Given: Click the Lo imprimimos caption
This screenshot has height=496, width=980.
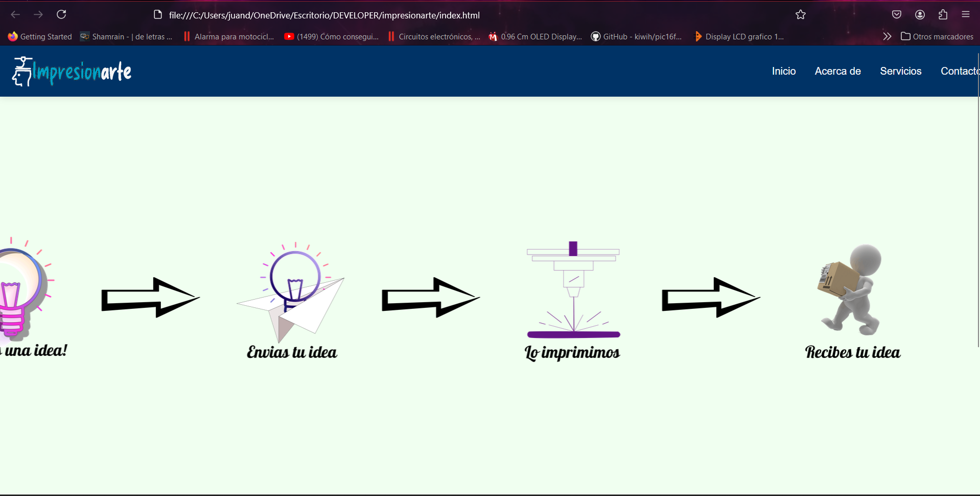Looking at the screenshot, I should (572, 353).
